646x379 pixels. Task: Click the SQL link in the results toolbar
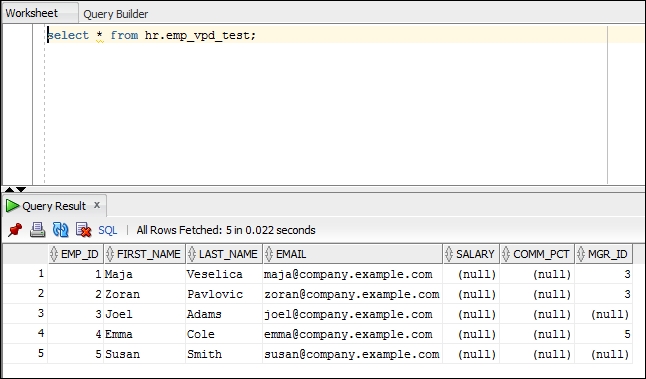[108, 230]
